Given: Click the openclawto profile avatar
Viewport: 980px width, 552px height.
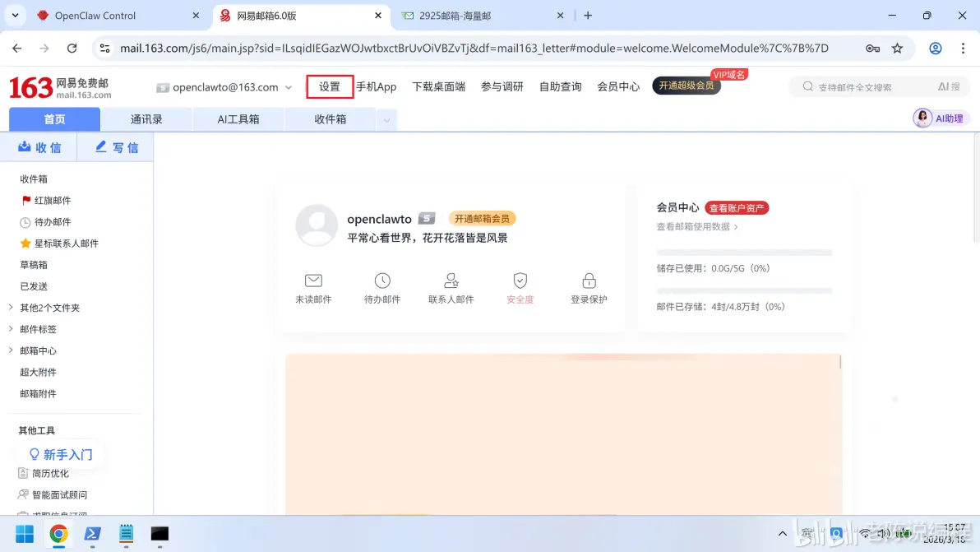Looking at the screenshot, I should (317, 225).
